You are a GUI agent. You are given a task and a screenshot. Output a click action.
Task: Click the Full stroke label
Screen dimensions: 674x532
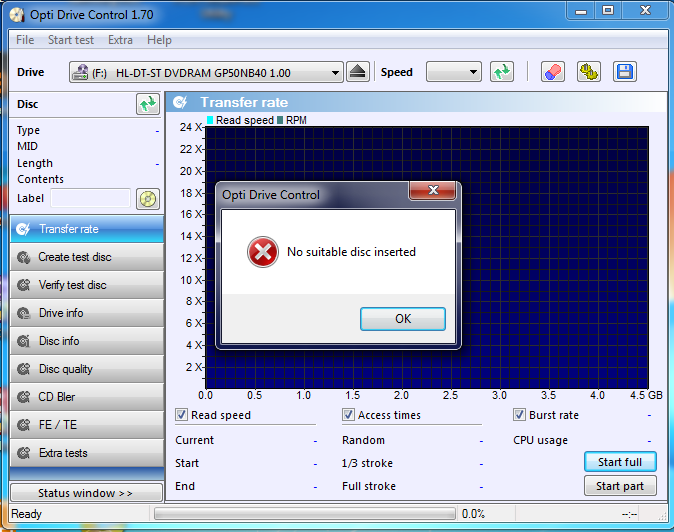pyautogui.click(x=369, y=486)
